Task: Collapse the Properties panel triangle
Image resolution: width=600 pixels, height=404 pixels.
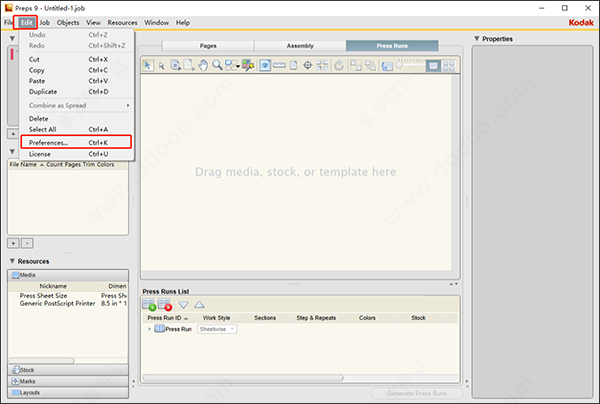Action: (x=477, y=39)
